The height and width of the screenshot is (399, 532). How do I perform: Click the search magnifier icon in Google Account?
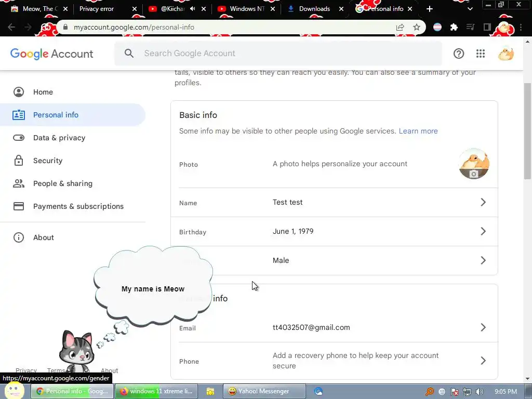[129, 54]
